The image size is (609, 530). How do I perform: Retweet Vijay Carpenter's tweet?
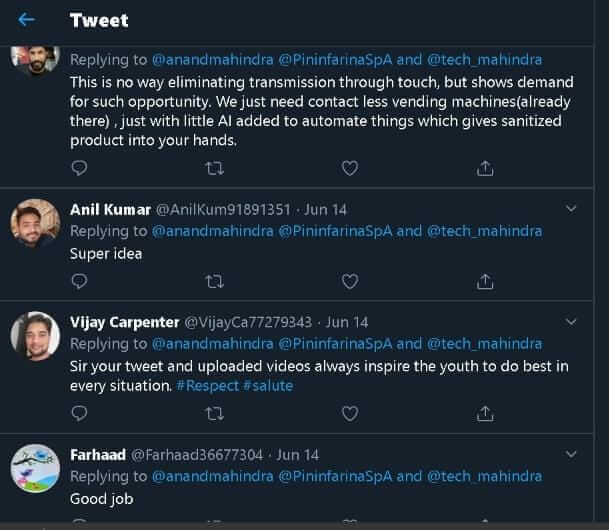pyautogui.click(x=214, y=413)
